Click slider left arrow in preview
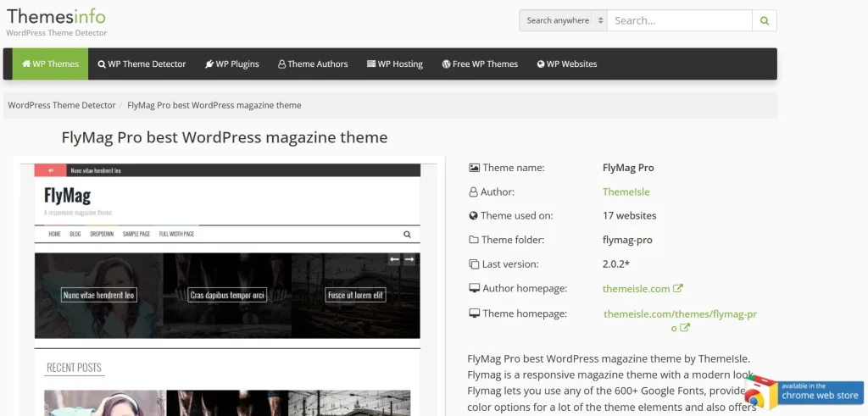The image size is (868, 416). 394,259
